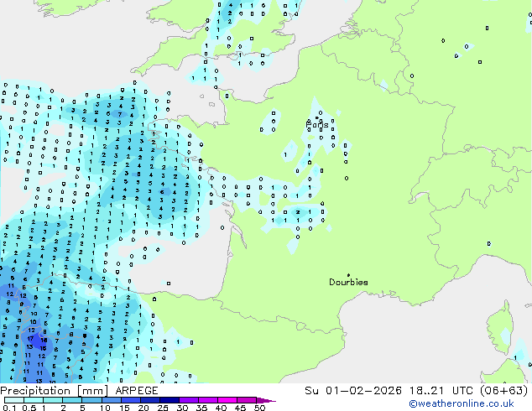Click the legend tick label '45'

coord(240,408)
